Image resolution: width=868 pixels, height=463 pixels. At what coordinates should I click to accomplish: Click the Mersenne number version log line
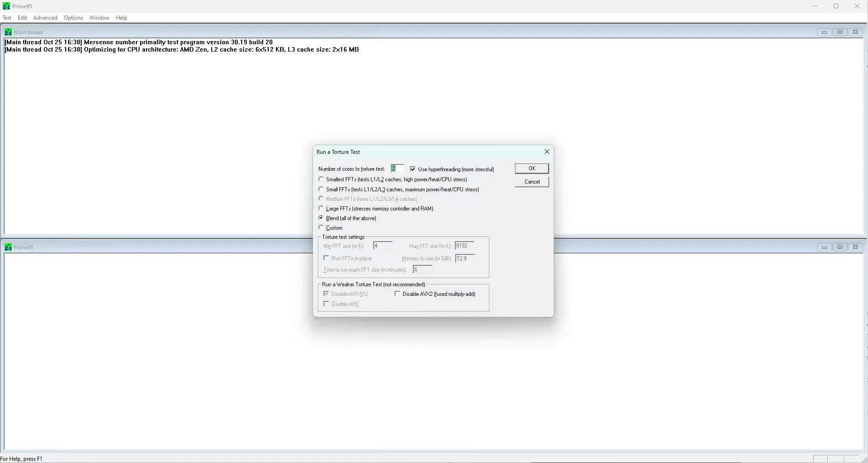tap(139, 42)
